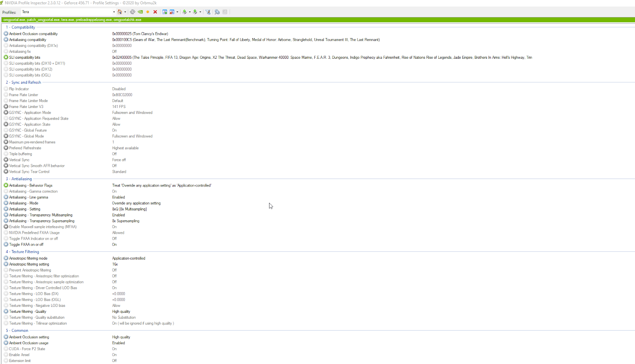Select the CUDA - Force P2 State row
Image resolution: width=635 pixels, height=364 pixels.
click(x=317, y=349)
